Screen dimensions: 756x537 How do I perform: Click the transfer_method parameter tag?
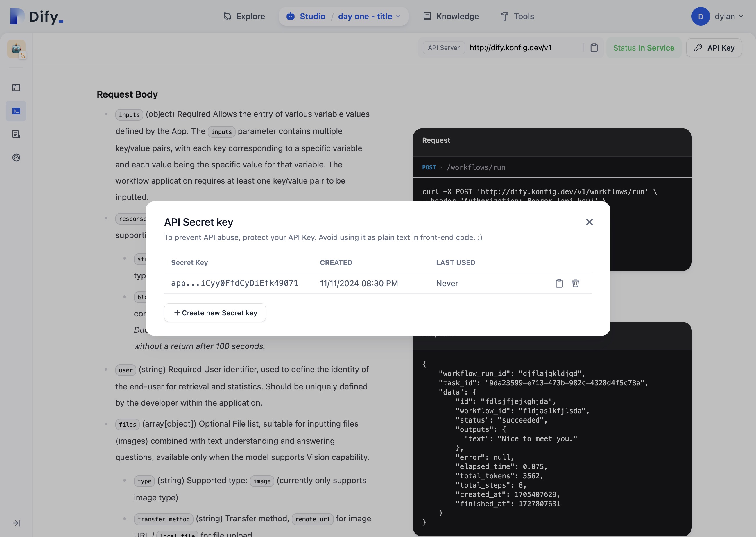pos(164,519)
